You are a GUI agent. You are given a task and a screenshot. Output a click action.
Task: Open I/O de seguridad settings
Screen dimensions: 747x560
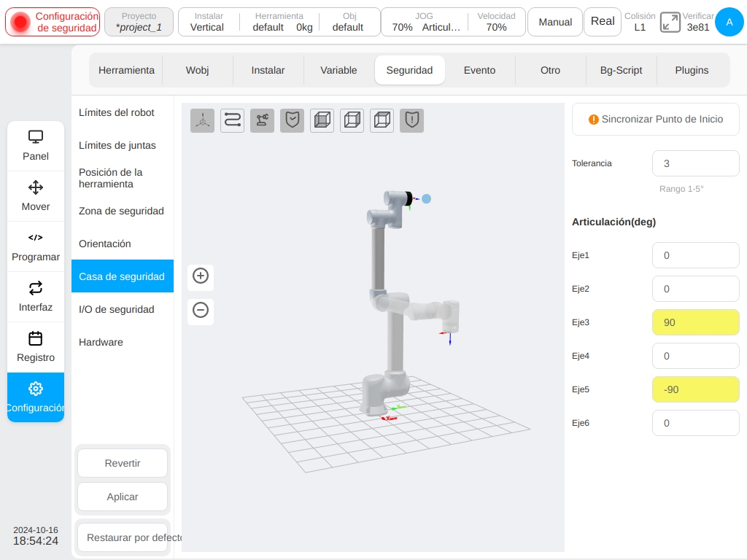(x=123, y=309)
